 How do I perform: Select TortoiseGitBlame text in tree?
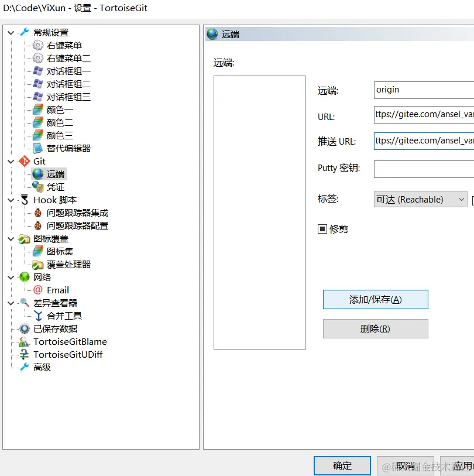coord(70,342)
